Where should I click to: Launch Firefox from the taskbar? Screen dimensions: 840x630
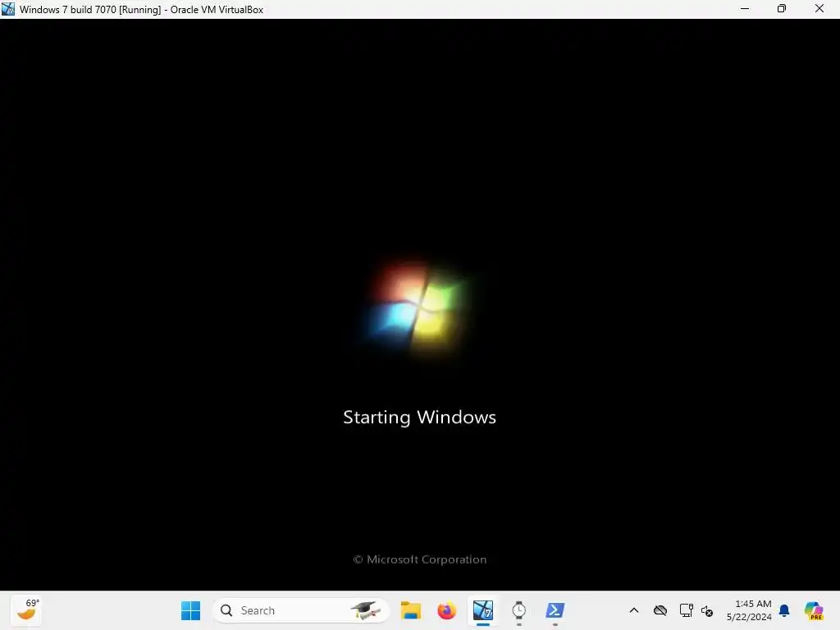pyautogui.click(x=447, y=610)
